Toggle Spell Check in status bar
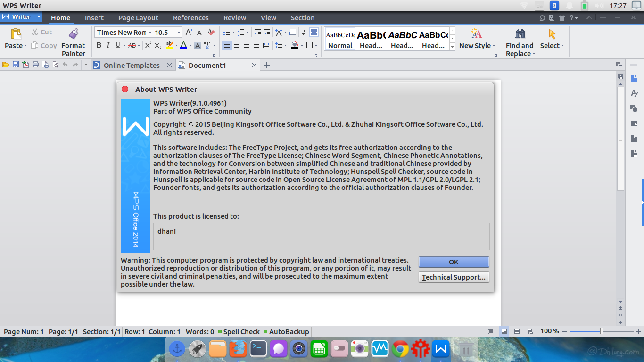 (239, 331)
